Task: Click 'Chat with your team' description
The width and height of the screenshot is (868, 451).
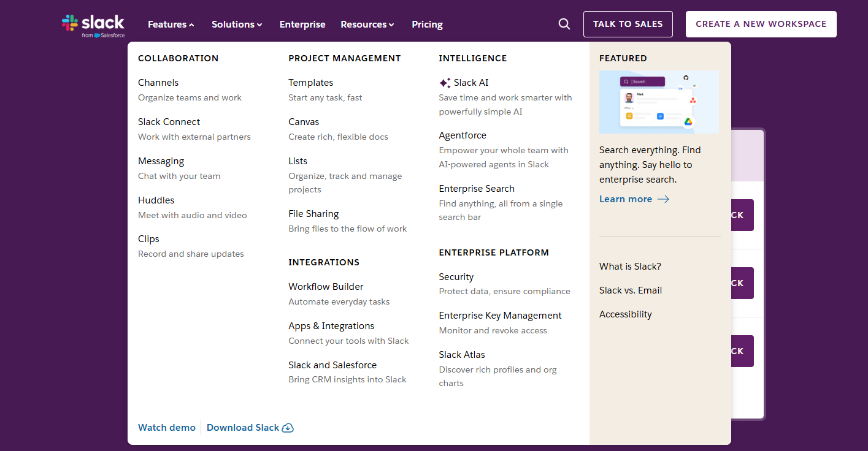Action: tap(179, 176)
